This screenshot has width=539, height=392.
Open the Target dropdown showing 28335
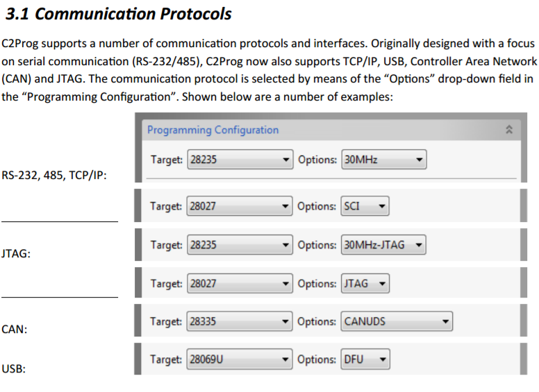tap(239, 321)
